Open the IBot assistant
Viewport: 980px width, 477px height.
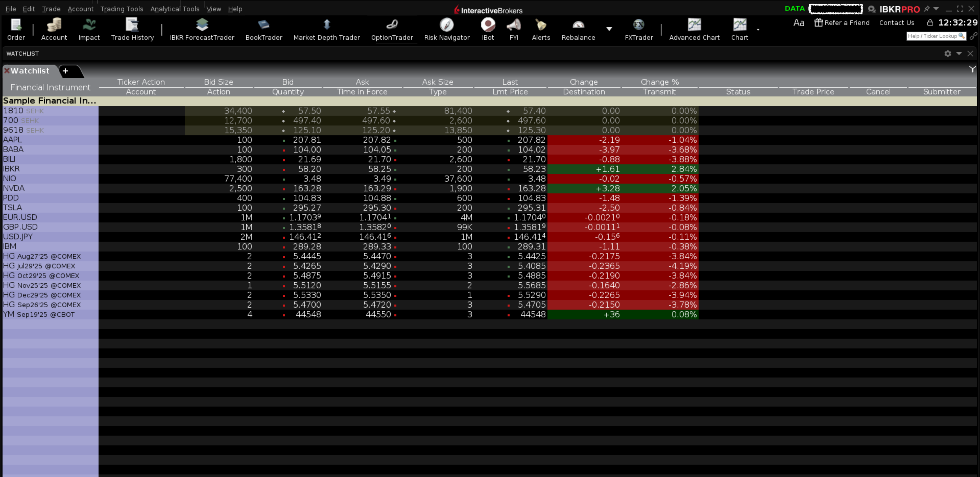[x=488, y=29]
